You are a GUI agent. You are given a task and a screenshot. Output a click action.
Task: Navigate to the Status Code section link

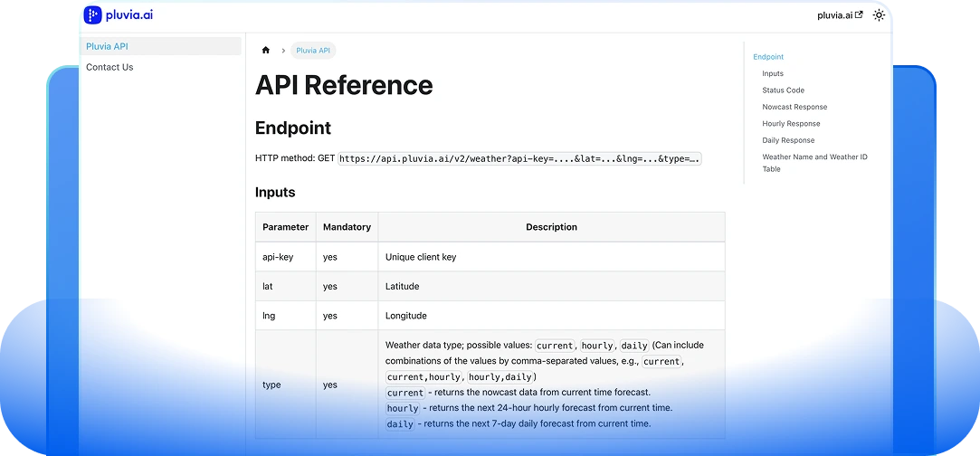(783, 90)
